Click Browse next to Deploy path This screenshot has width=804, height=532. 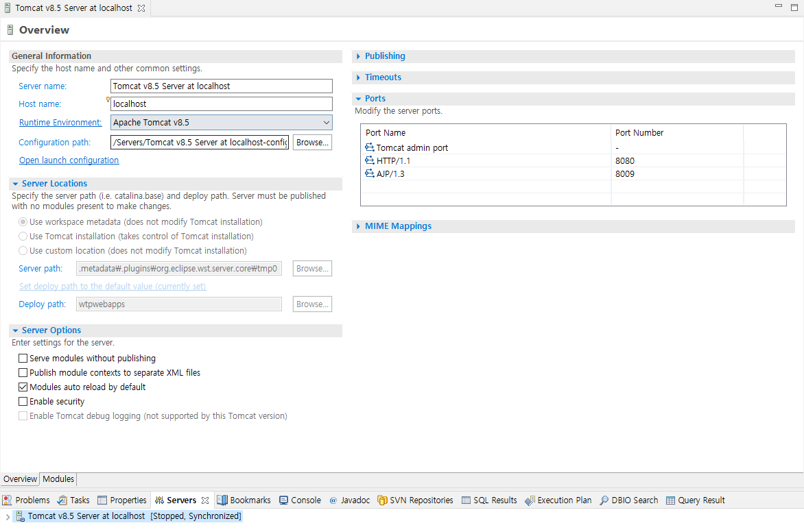coord(312,304)
